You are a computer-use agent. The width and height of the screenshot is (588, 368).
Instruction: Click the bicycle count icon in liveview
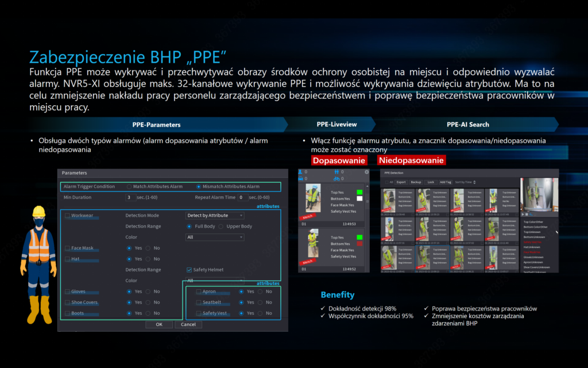[336, 178]
